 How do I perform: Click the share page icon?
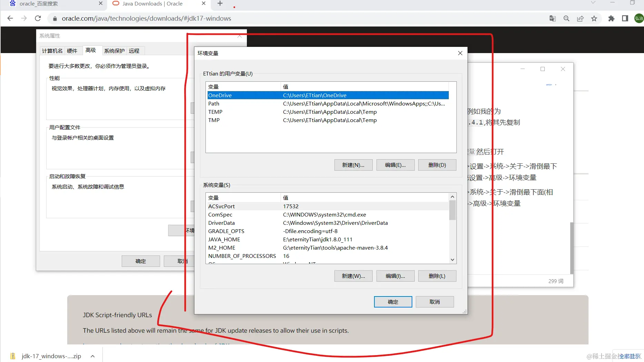pos(580,19)
